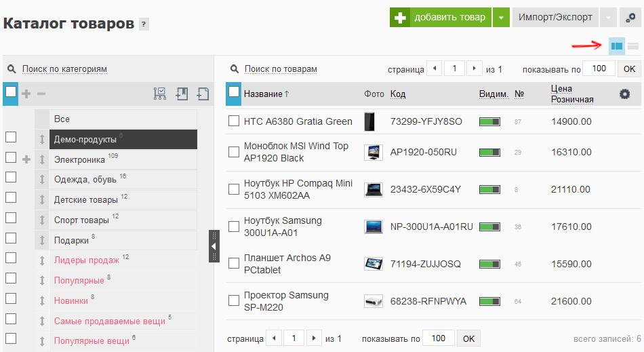This screenshot has width=644, height=352.
Task: Switch to the two-column catalog view icon
Action: 616,46
